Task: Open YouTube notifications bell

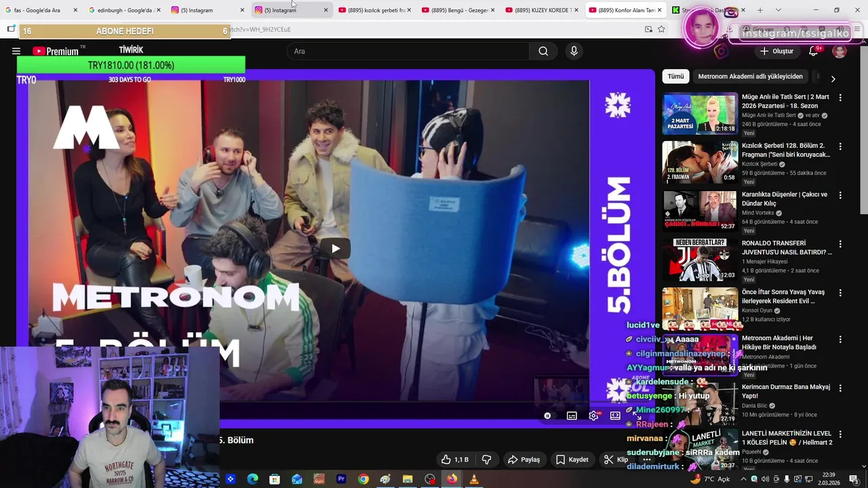Action: point(814,51)
